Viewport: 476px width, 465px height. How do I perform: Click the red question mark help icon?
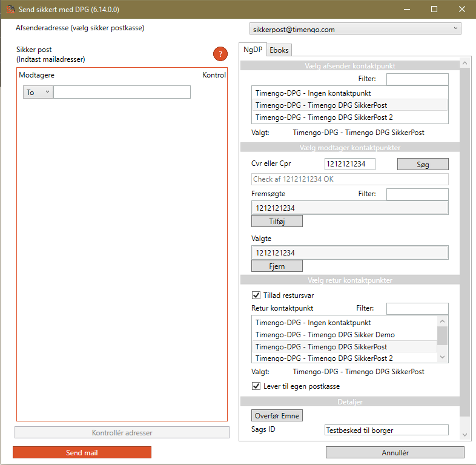click(x=220, y=54)
